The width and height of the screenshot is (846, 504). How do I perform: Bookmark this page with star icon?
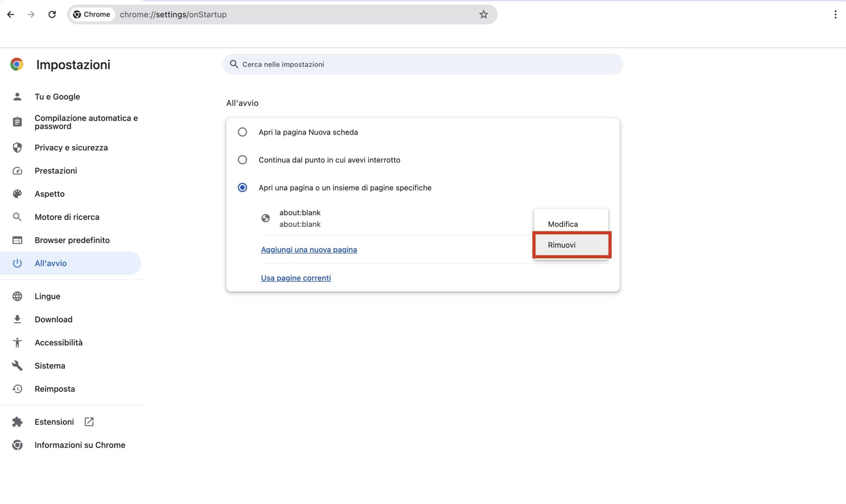(x=483, y=14)
